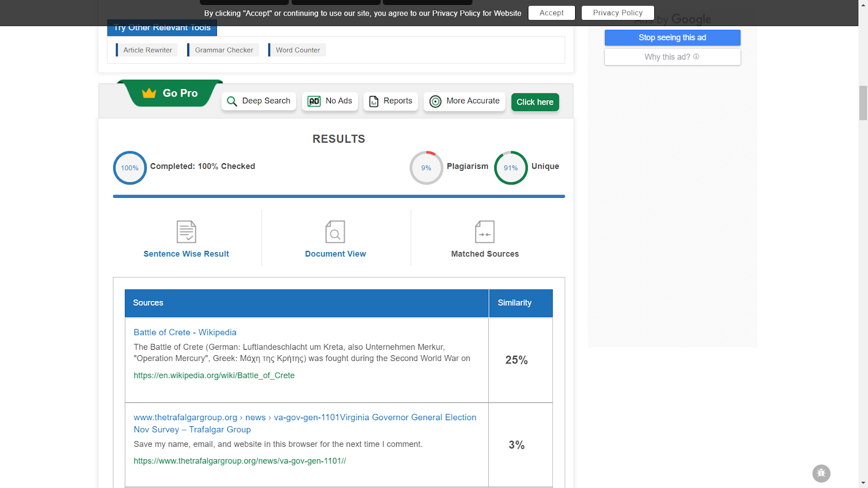Click the Deep Search feature button
Image resolution: width=868 pixels, height=488 pixels.
coord(259,101)
